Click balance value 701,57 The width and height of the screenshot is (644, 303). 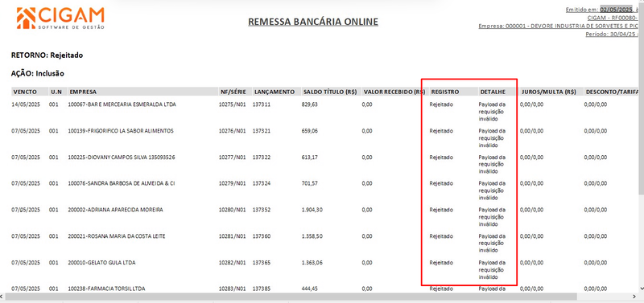(x=310, y=183)
